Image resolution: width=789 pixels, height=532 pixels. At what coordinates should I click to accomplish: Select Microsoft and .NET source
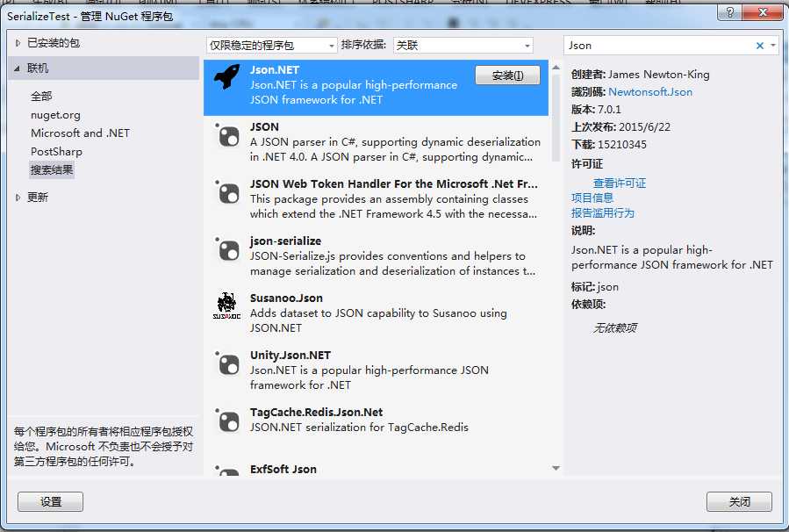tap(80, 133)
